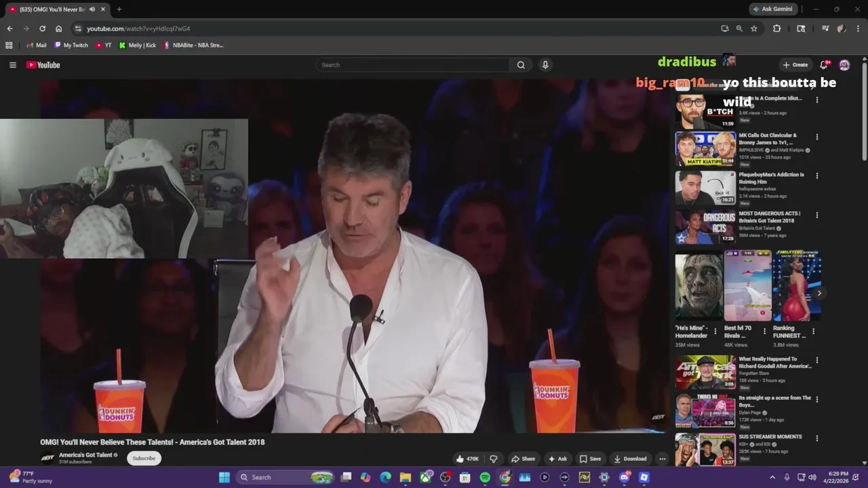Open the My Twitch bookmark

[71, 45]
